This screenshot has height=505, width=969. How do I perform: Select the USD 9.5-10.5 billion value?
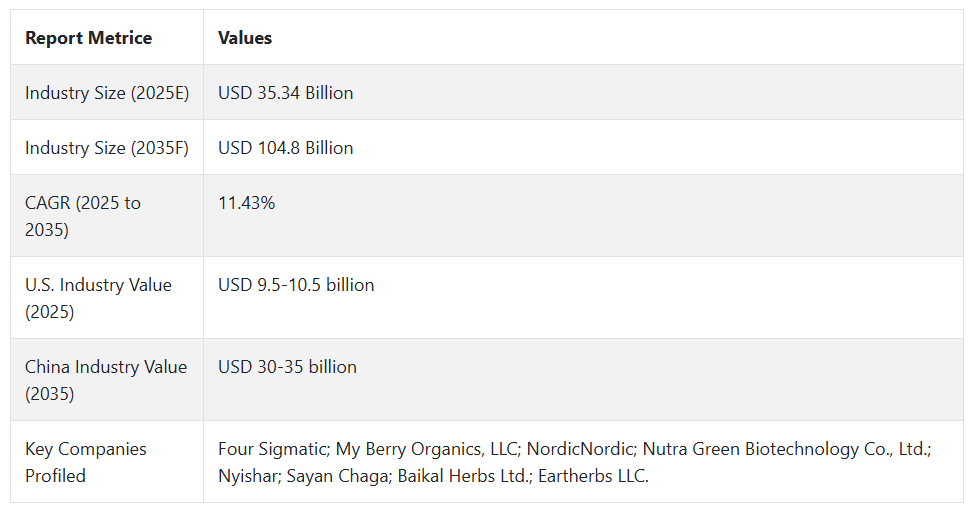[x=296, y=285]
